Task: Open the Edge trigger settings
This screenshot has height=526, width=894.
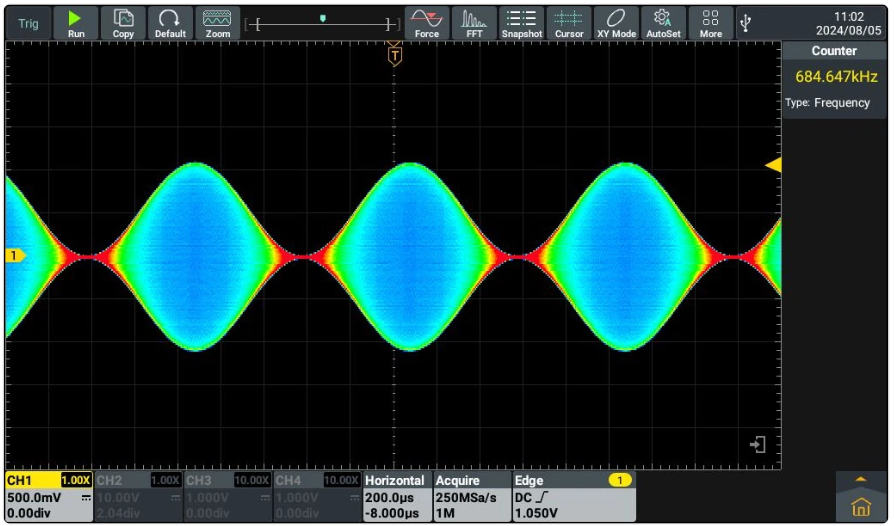Action: tap(572, 497)
